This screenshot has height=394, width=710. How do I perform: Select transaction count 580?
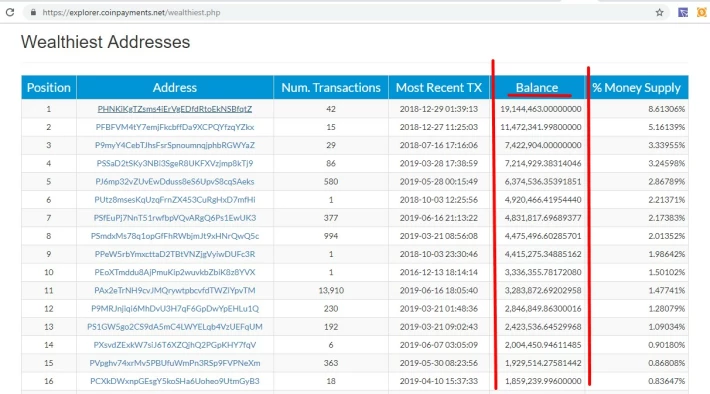click(x=331, y=182)
